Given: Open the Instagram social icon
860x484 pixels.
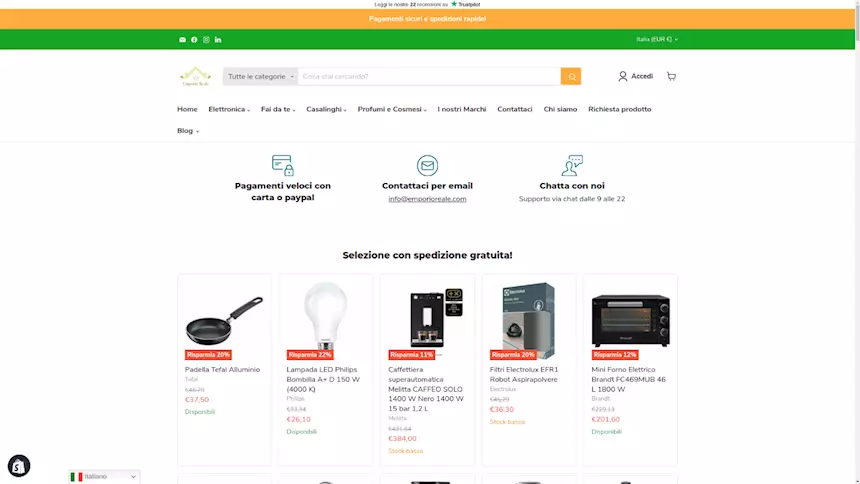Looking at the screenshot, I should pyautogui.click(x=206, y=40).
